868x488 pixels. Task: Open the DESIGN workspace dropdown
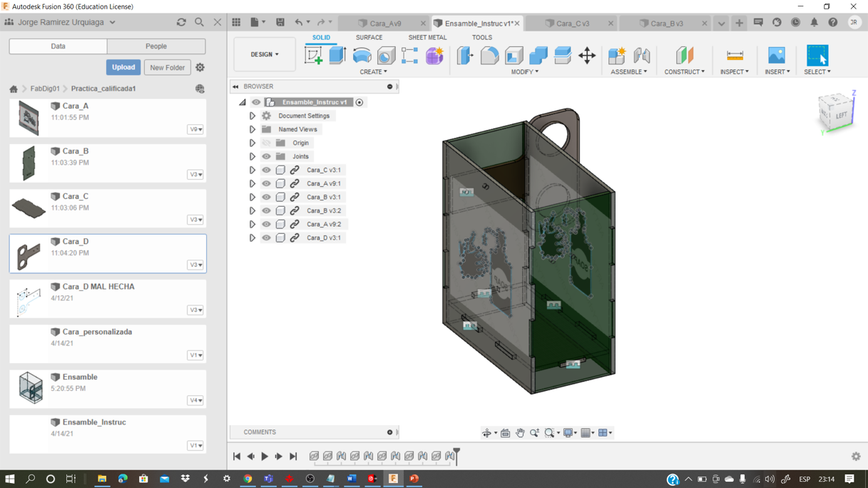265,55
